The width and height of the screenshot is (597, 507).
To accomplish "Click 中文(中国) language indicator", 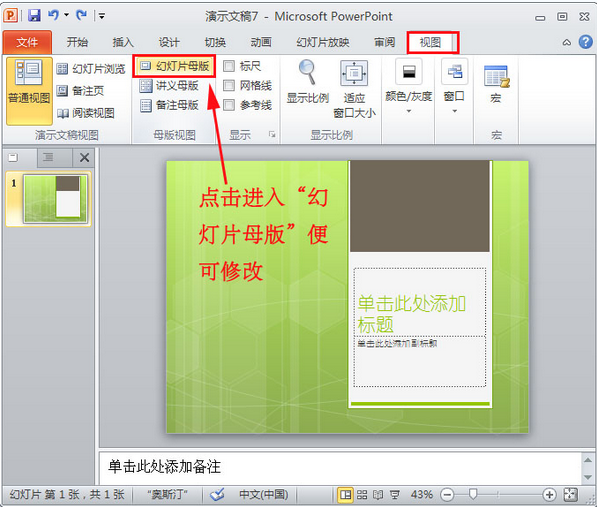I will tap(264, 495).
